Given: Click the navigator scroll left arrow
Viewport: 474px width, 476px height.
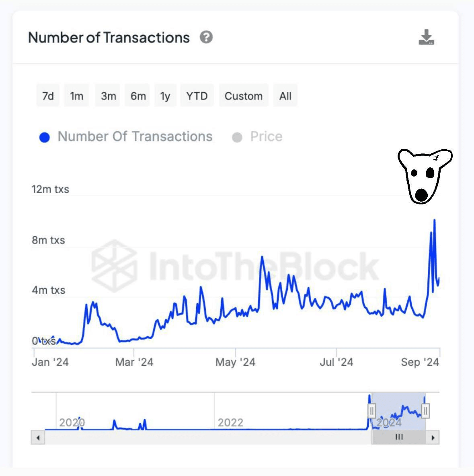Looking at the screenshot, I should point(38,437).
